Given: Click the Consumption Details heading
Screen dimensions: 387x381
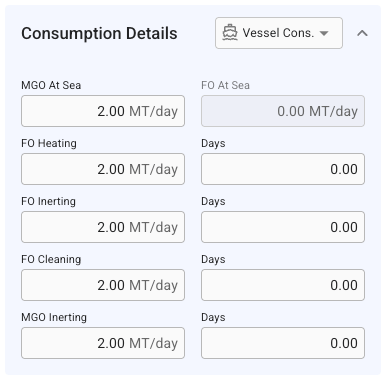Looking at the screenshot, I should click(x=99, y=34).
